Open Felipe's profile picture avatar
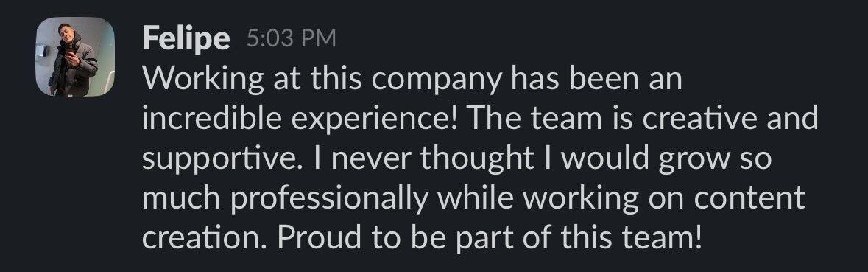This screenshot has height=272, width=868. [x=75, y=57]
